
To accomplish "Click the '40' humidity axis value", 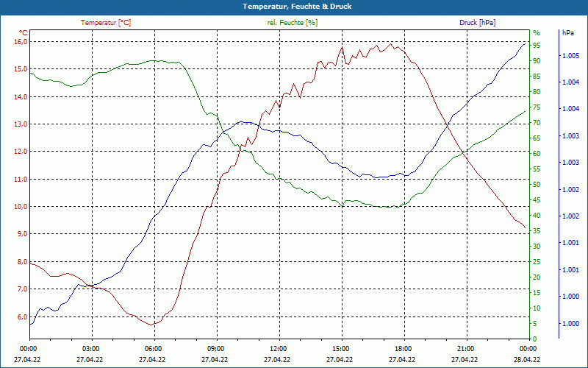I will pyautogui.click(x=537, y=216).
